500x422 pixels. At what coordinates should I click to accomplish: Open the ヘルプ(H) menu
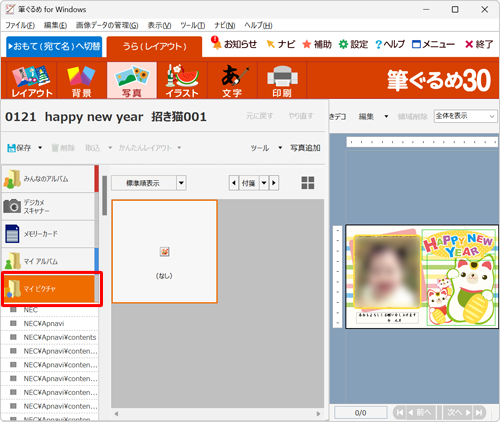[258, 25]
